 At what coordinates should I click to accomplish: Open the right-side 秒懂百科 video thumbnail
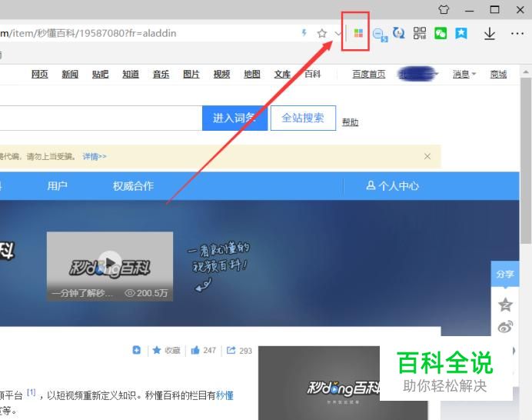[x=343, y=383]
